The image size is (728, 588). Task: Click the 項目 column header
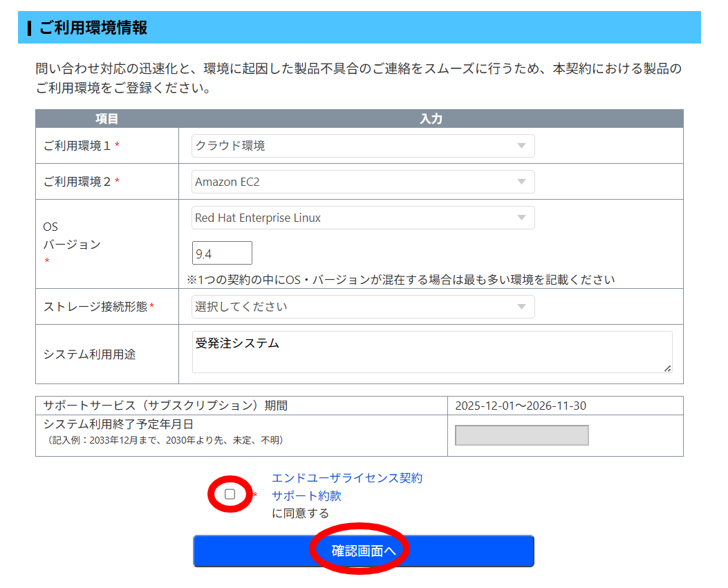coord(106,118)
